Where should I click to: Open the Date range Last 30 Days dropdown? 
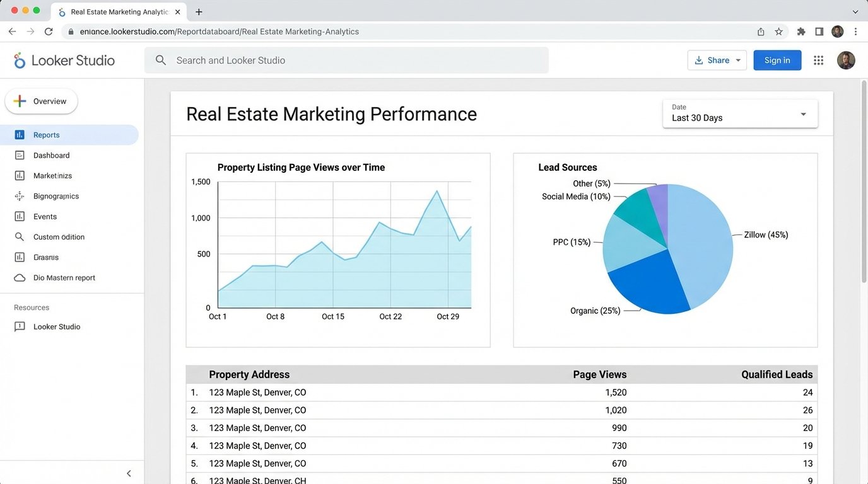click(x=739, y=114)
